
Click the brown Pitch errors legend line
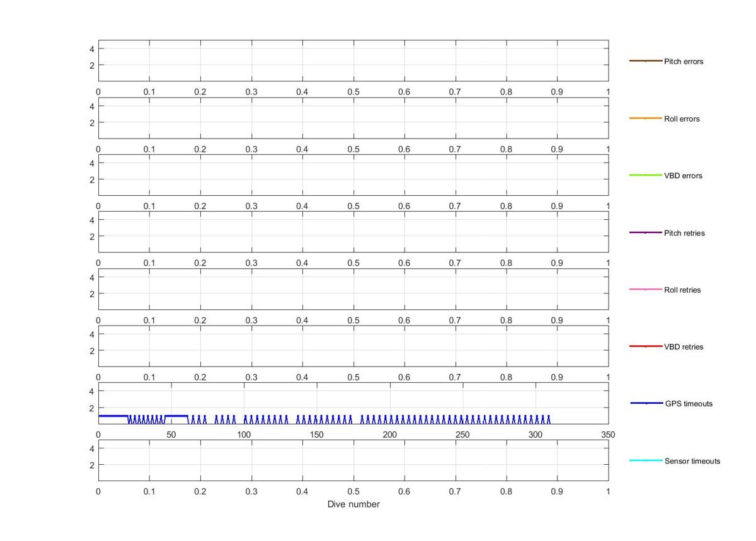[x=646, y=61]
